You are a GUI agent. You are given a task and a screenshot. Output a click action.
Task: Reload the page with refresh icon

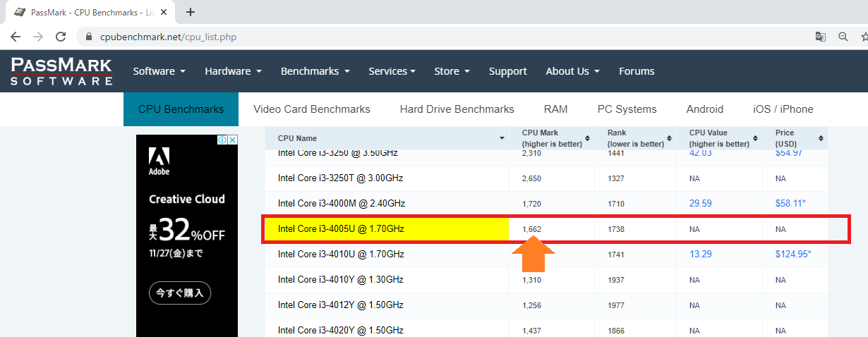pos(61,37)
